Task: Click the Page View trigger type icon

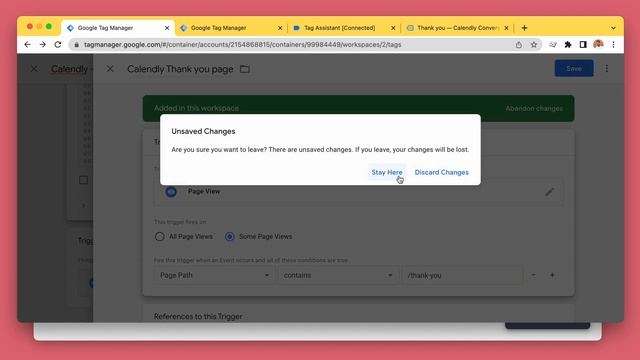Action: pyautogui.click(x=171, y=191)
